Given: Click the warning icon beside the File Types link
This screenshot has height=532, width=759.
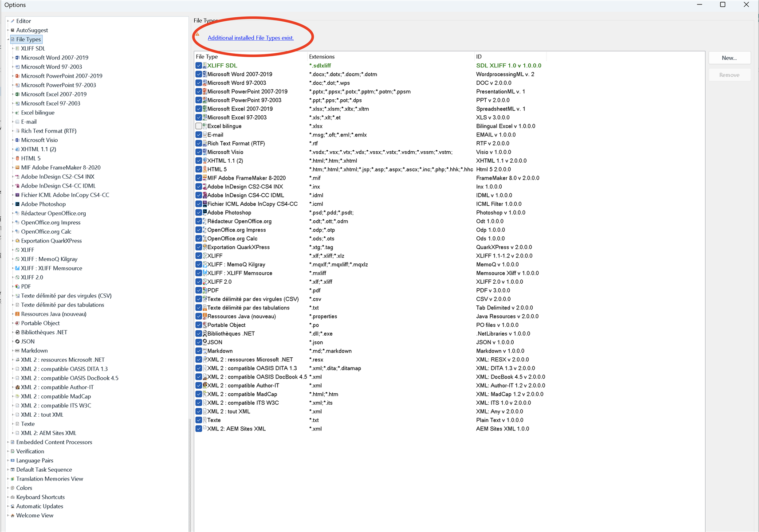Looking at the screenshot, I should (x=197, y=34).
